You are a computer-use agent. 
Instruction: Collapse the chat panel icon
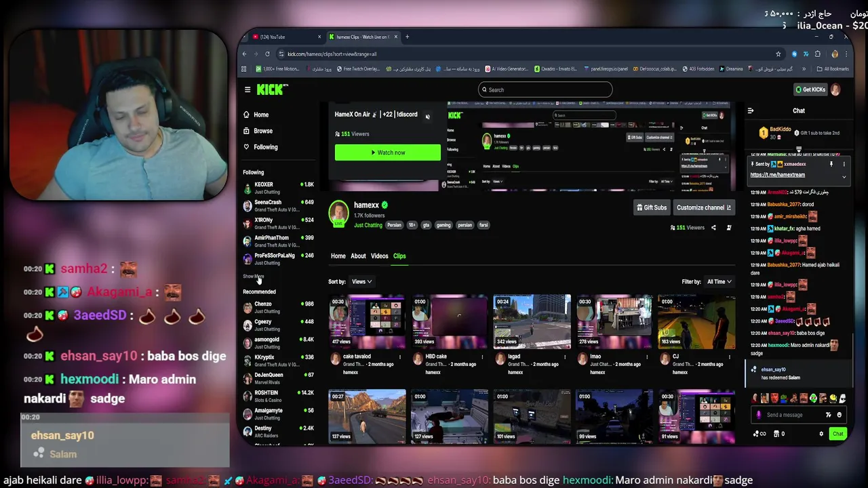pyautogui.click(x=751, y=110)
